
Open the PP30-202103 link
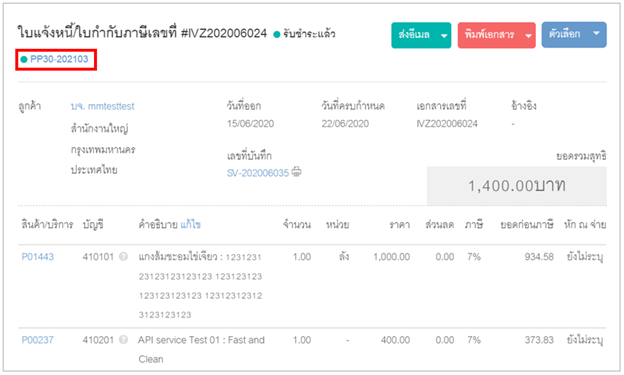(x=59, y=59)
